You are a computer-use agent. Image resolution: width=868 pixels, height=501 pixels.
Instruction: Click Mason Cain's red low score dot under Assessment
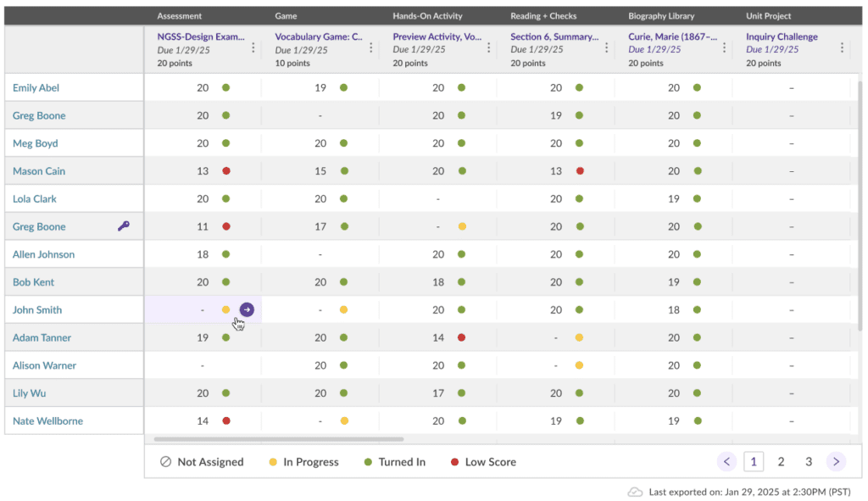click(226, 171)
